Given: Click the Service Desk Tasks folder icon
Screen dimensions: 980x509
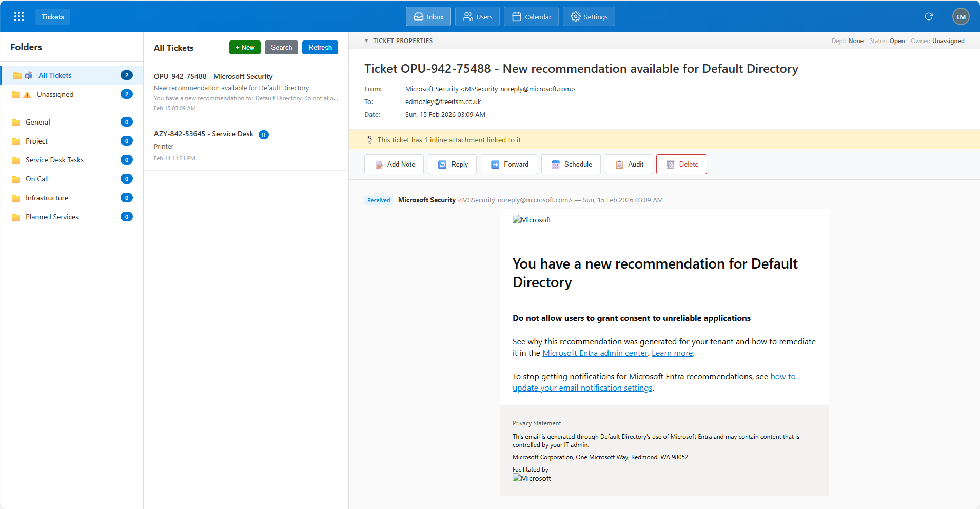Looking at the screenshot, I should tap(16, 160).
